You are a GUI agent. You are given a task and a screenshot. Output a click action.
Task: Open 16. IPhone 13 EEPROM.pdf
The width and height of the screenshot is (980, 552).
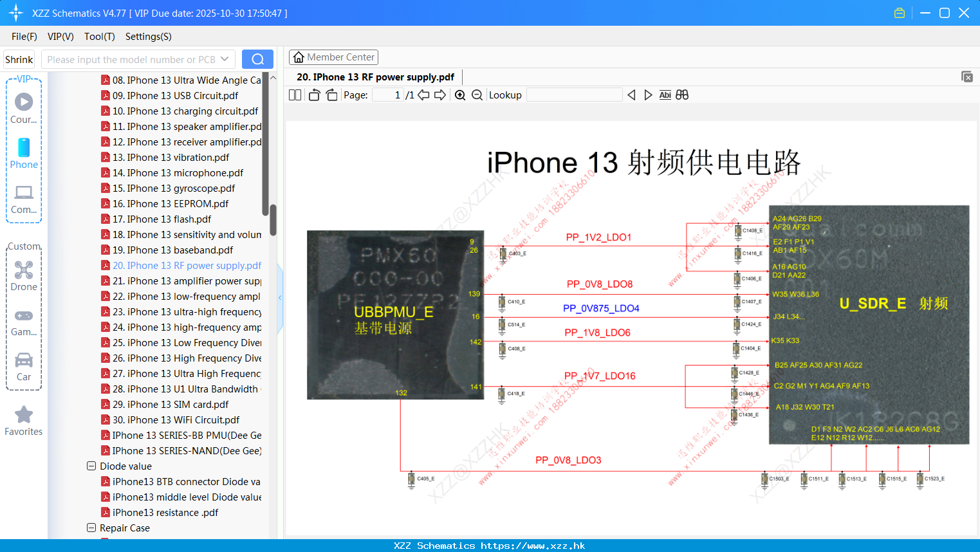click(165, 203)
